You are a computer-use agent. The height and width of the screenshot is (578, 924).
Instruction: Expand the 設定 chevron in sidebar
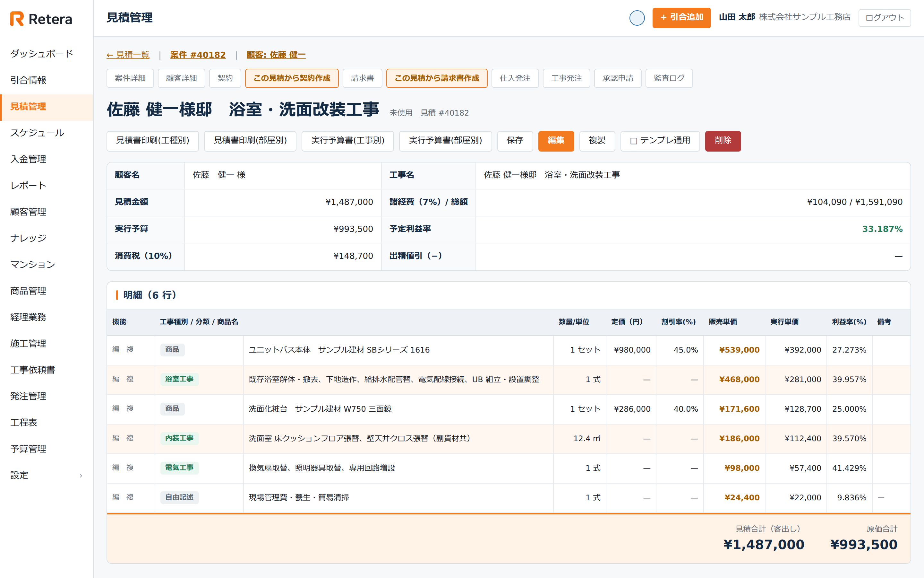(x=81, y=476)
